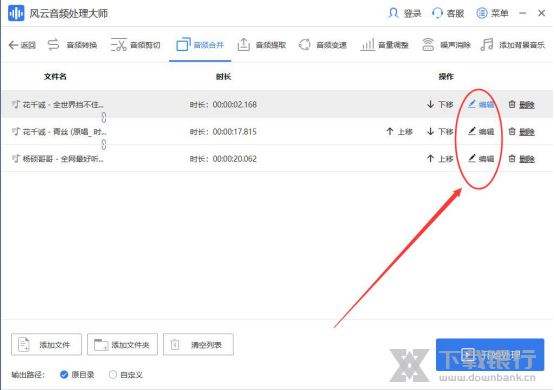554x390 pixels.
Task: Select file 花千诚 - 全世界挡不住
Action: [63, 105]
